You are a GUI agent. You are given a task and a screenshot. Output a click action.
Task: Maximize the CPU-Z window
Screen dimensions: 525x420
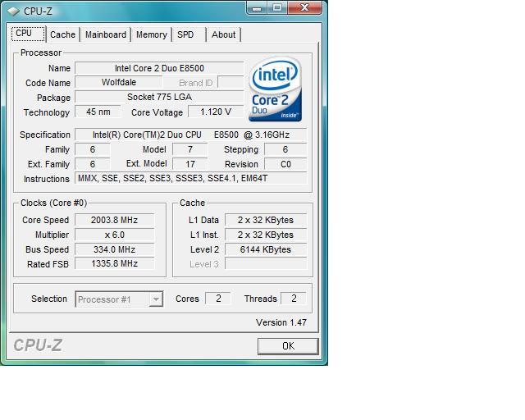pyautogui.click(x=277, y=7)
